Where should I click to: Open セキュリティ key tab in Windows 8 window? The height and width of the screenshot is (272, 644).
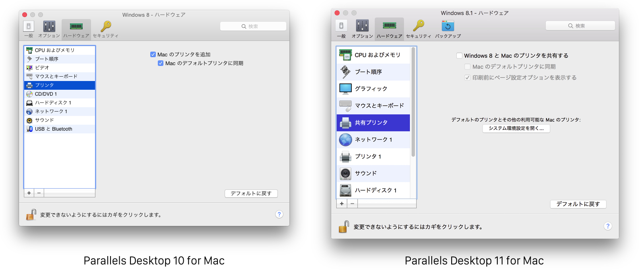[x=106, y=29]
